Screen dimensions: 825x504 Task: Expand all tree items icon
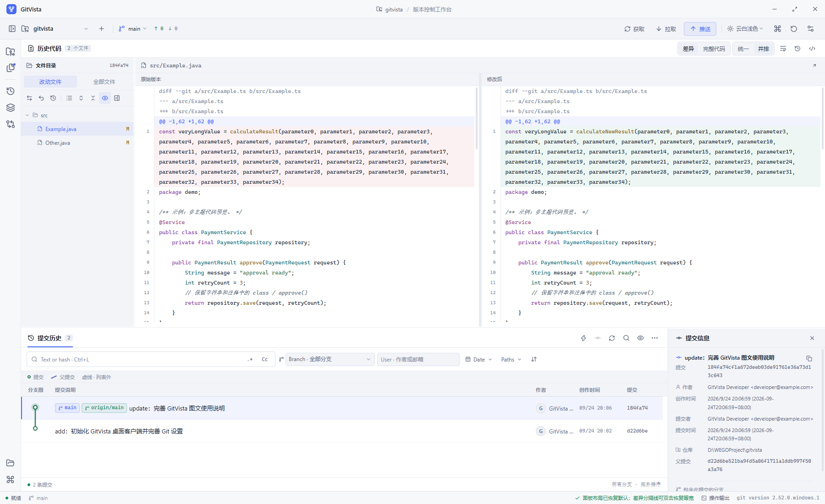point(81,98)
